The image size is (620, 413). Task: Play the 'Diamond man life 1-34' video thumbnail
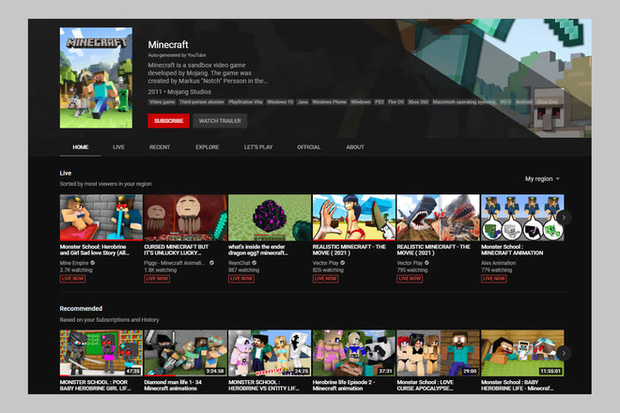coord(185,352)
